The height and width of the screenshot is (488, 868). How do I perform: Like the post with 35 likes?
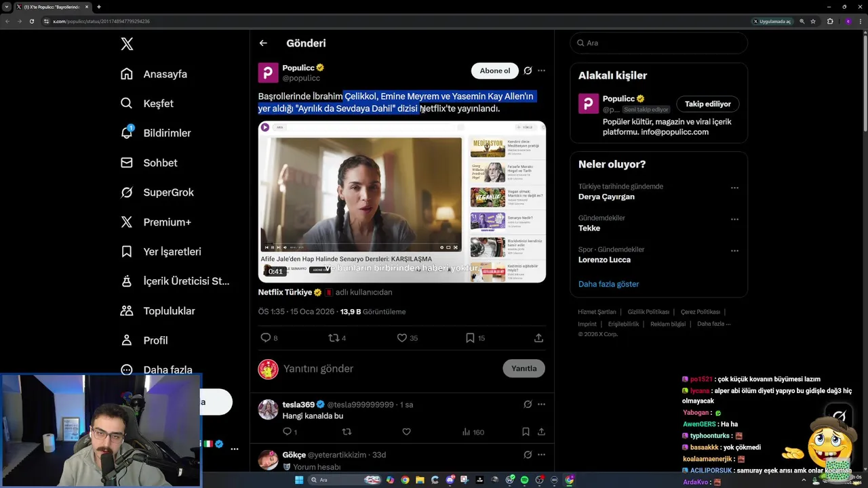[407, 338]
